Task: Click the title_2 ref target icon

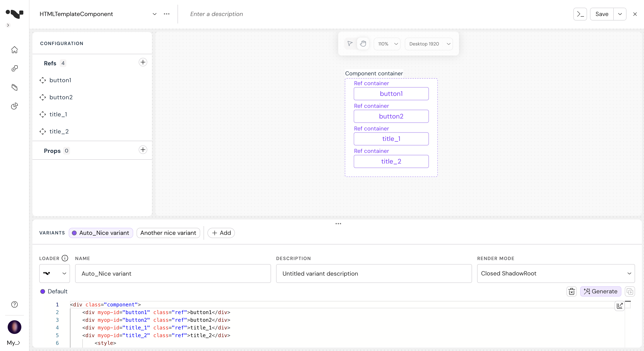Action: (x=43, y=131)
